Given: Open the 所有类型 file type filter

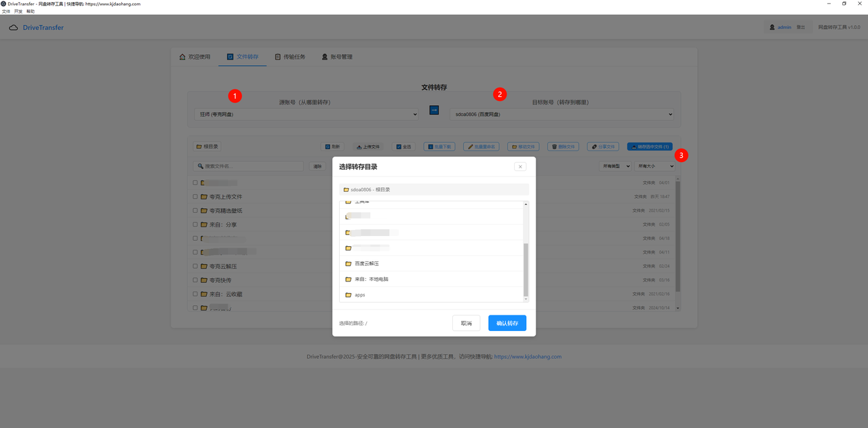Looking at the screenshot, I should [x=614, y=166].
